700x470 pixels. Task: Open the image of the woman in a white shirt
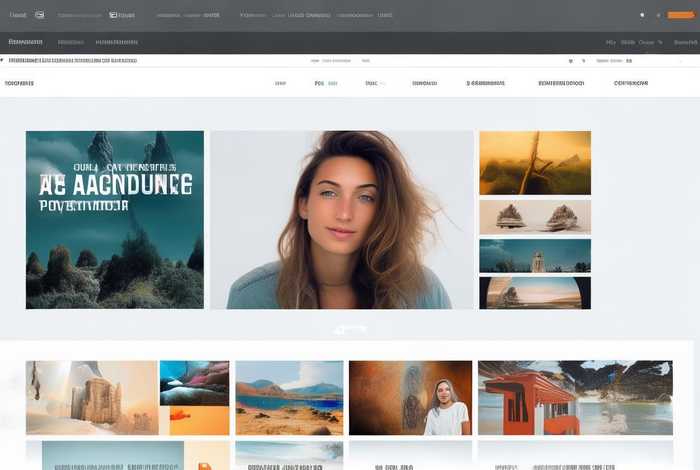pos(410,398)
